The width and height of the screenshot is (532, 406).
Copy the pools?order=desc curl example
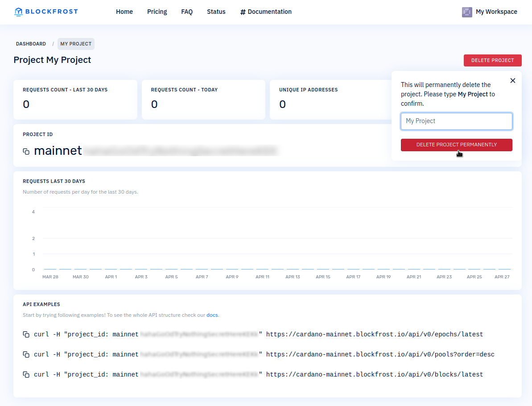point(26,354)
